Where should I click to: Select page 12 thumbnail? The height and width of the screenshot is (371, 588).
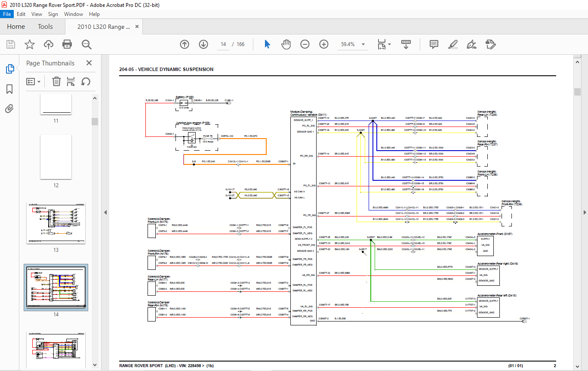(56, 157)
